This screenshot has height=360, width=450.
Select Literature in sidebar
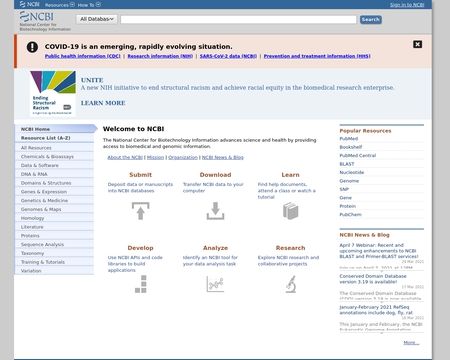coord(54,227)
